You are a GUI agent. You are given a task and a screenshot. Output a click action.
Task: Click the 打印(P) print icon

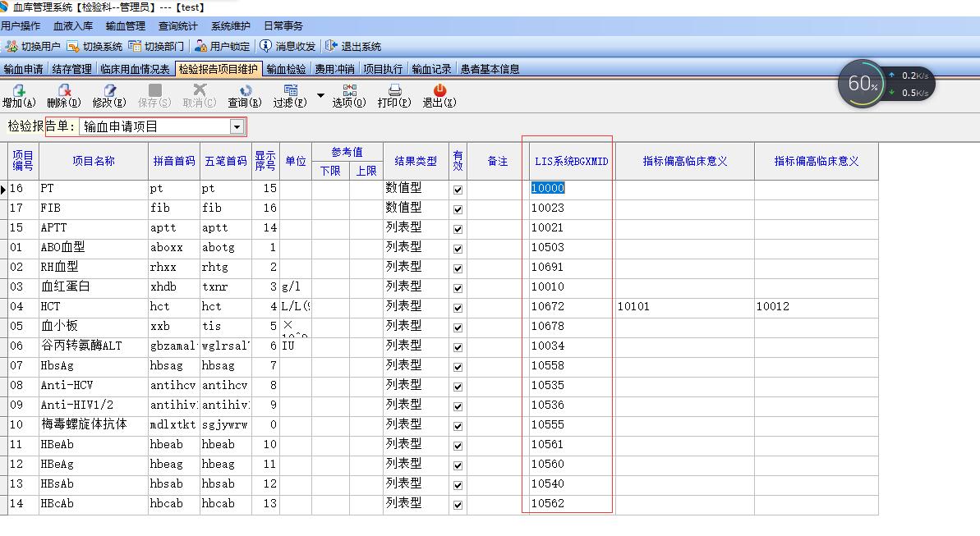[x=394, y=90]
